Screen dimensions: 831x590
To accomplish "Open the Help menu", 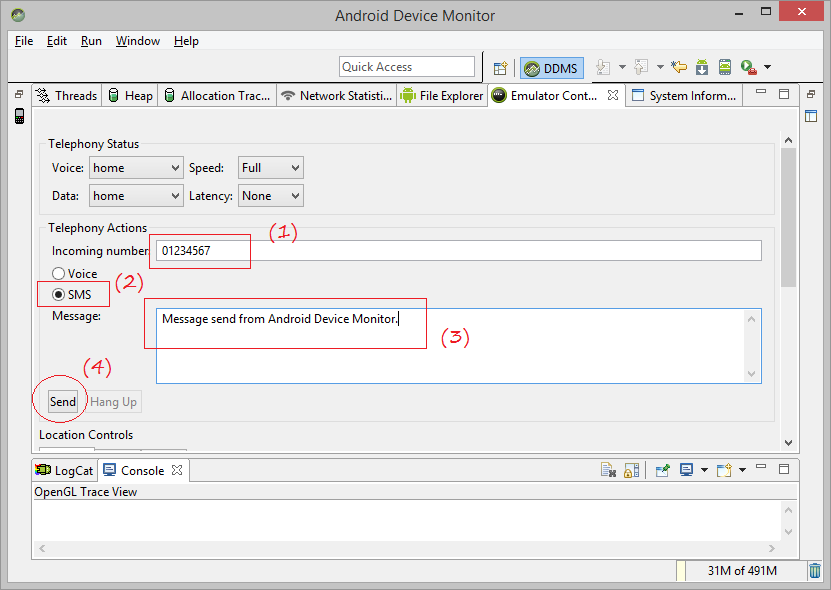I will [x=186, y=41].
